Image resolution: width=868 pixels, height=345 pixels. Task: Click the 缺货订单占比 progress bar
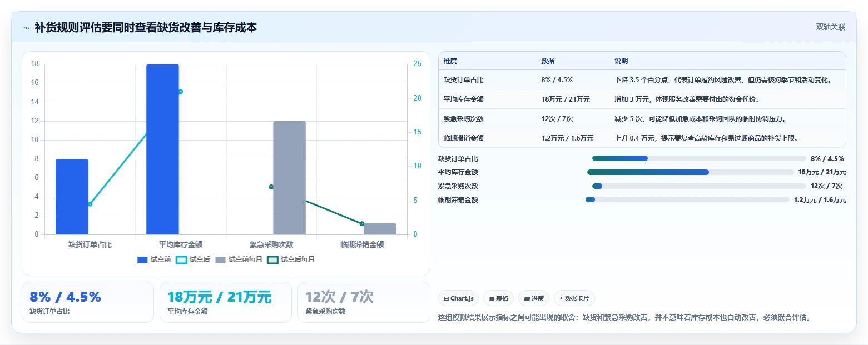(699, 158)
